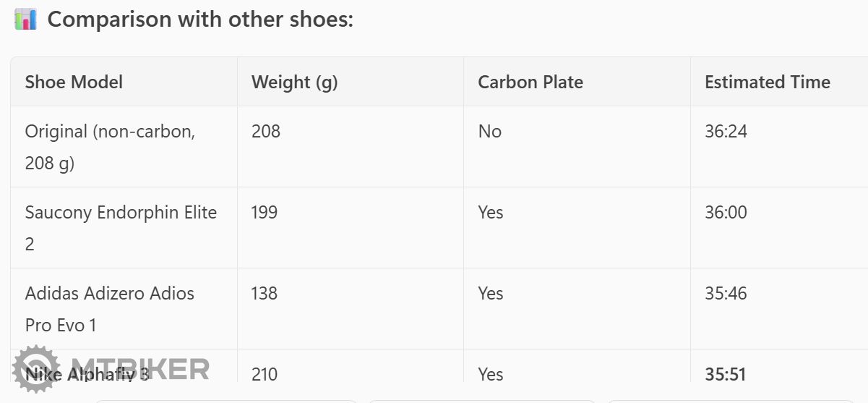Select the Shoe Model column header
The image size is (868, 403).
[74, 82]
